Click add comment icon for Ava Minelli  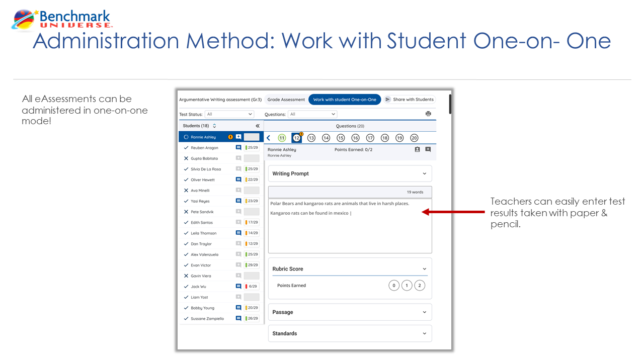(238, 190)
